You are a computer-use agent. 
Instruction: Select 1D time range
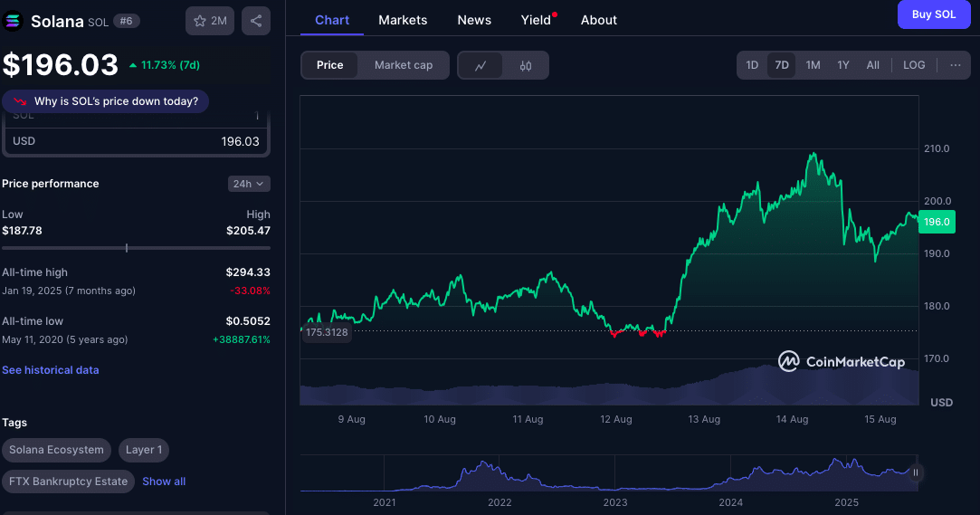coord(752,65)
